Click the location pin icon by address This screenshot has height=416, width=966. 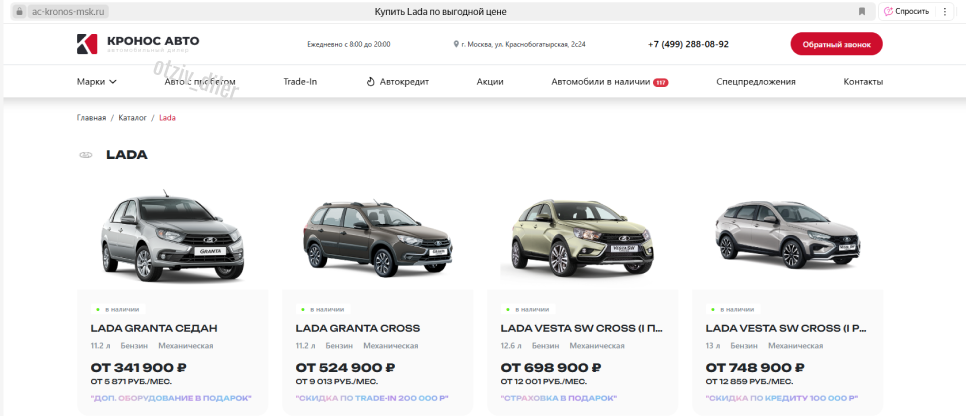tap(456, 44)
